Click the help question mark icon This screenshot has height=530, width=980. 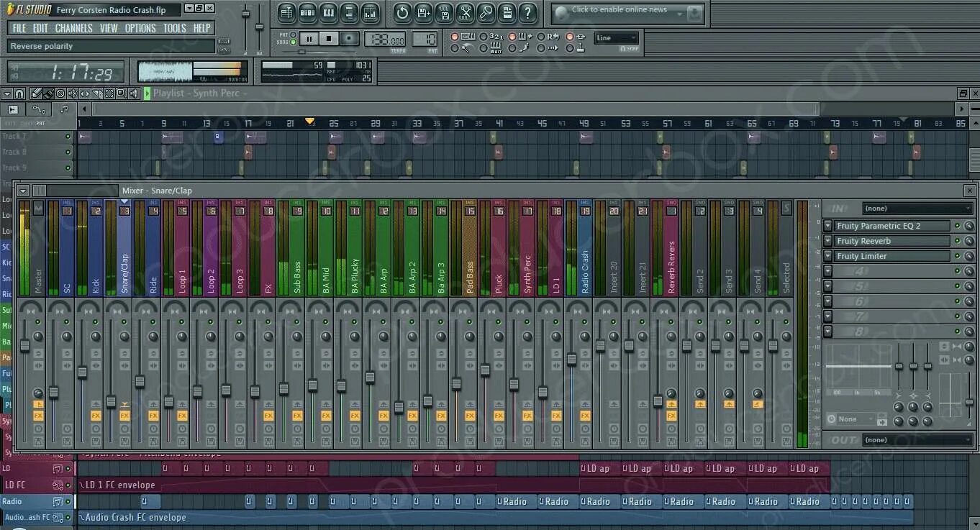pos(527,12)
